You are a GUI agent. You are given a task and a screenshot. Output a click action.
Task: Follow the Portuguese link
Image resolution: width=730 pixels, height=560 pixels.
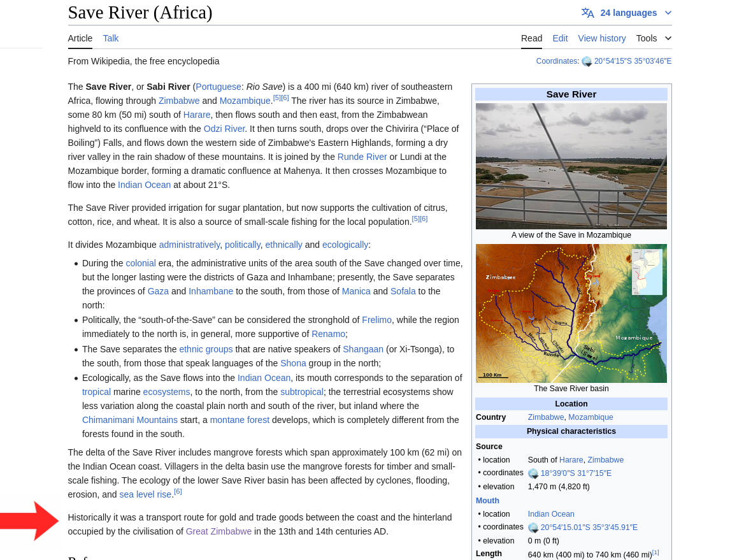pyautogui.click(x=218, y=87)
